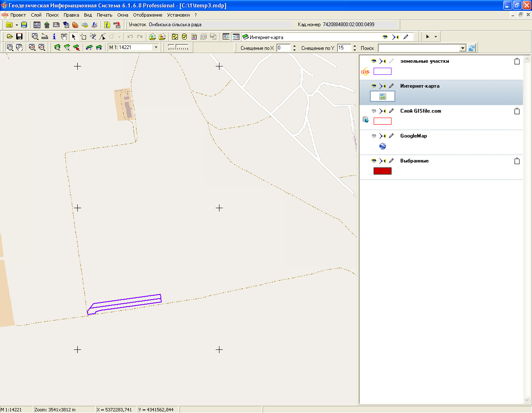The image size is (532, 413).
Task: Click the pencil edit icon in toolbar layer selector
Action: coord(406,37)
